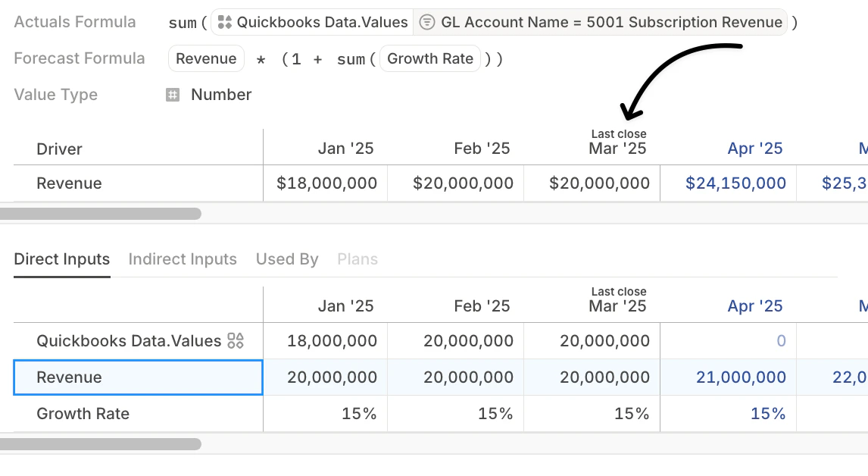Click the icon beside Quickbooks Data.Values row label

[236, 341]
